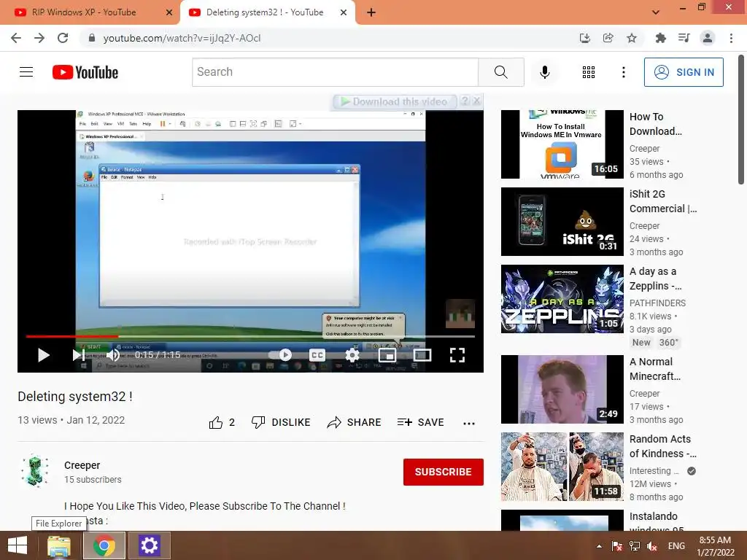Open A day as a Zepplins video title
The width and height of the screenshot is (747, 560).
(x=655, y=279)
